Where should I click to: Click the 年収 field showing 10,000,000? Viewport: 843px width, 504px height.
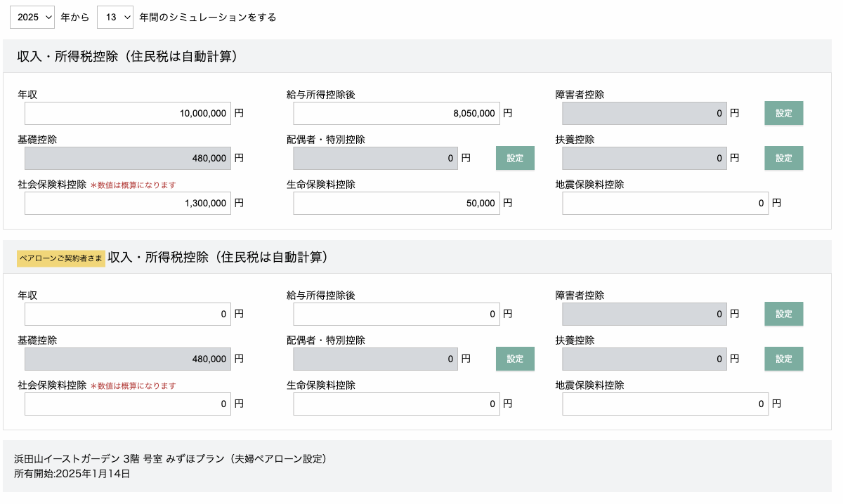pos(128,113)
